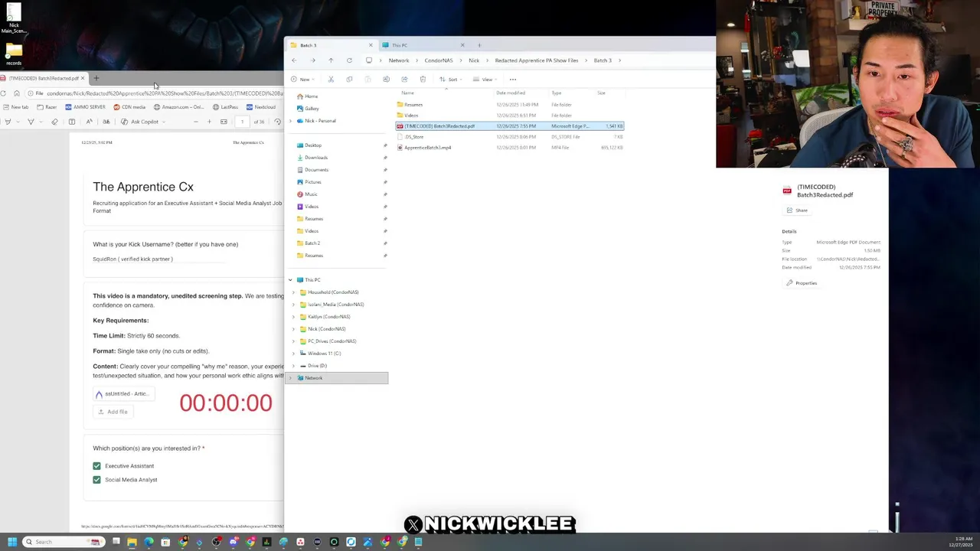Toggle the Social Media Analyst checkbox
Screen dimensions: 980x551
(96, 480)
